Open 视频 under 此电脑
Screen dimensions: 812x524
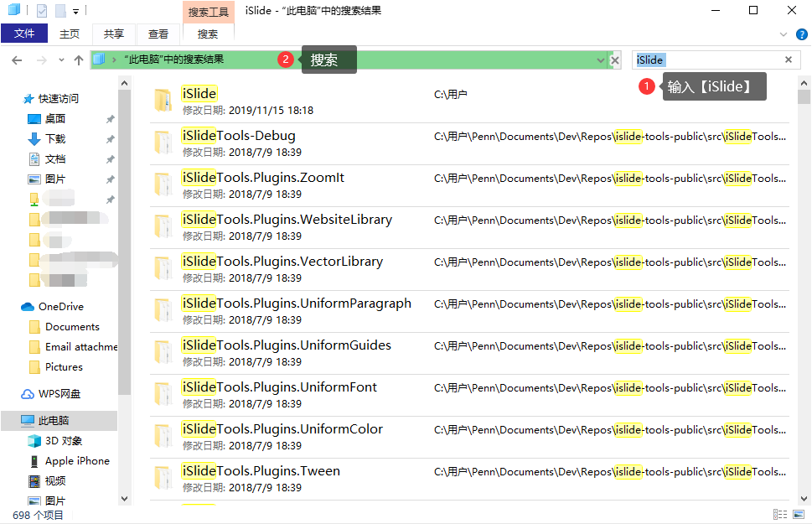point(55,481)
